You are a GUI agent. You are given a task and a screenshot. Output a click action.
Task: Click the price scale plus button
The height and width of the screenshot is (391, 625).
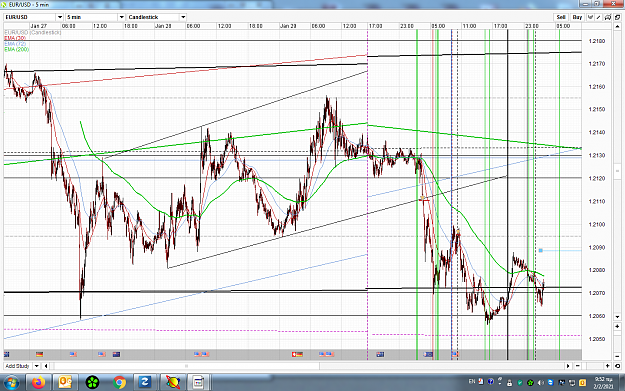(x=617, y=326)
